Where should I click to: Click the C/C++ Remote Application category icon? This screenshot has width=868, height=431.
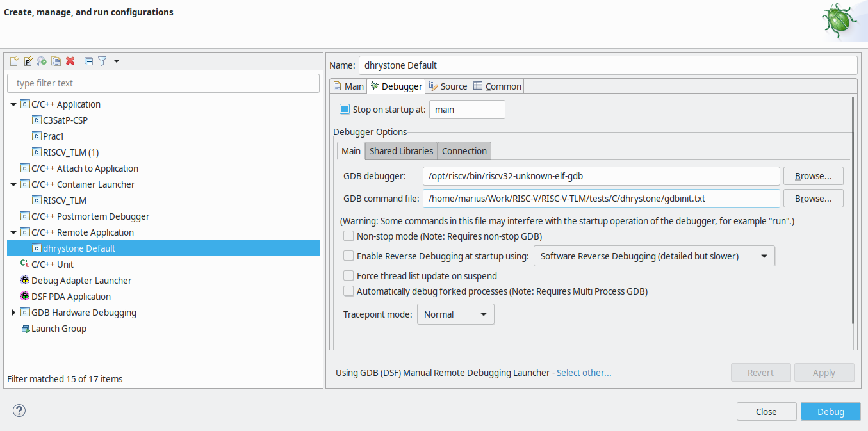tap(25, 232)
